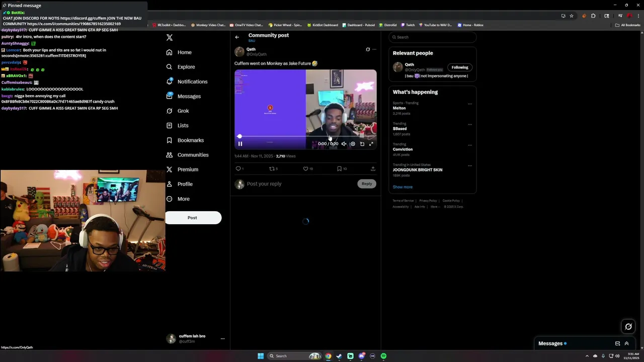Open account menu dots beside cuffem lah bro
Screen dimensions: 644x362
(222, 339)
